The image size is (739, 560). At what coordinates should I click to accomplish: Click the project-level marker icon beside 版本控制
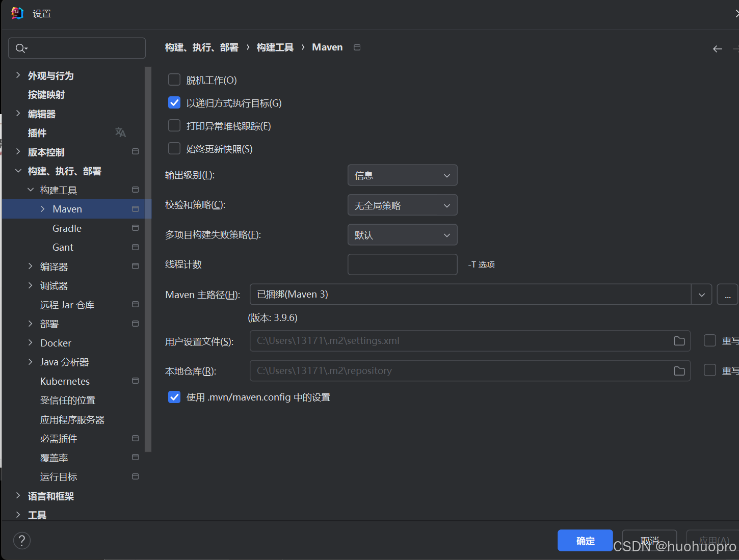pyautogui.click(x=135, y=151)
